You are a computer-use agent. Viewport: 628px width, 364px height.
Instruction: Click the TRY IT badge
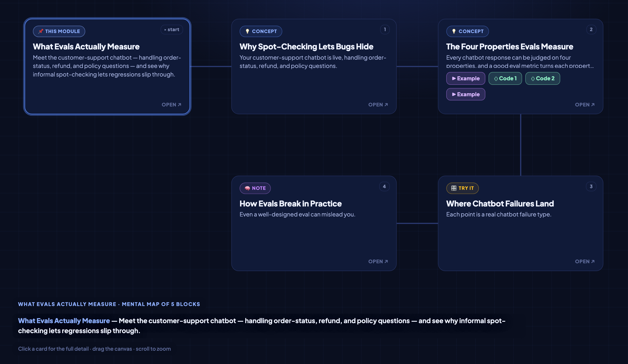click(x=462, y=188)
